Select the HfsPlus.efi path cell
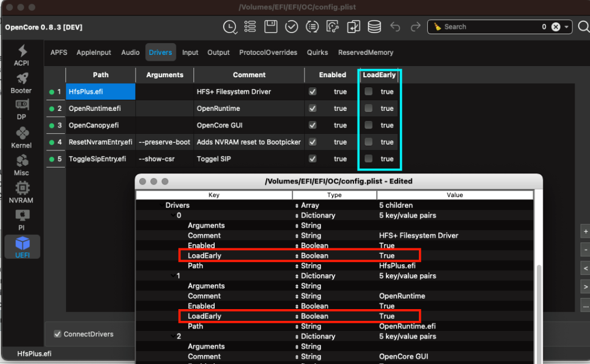 pyautogui.click(x=100, y=91)
